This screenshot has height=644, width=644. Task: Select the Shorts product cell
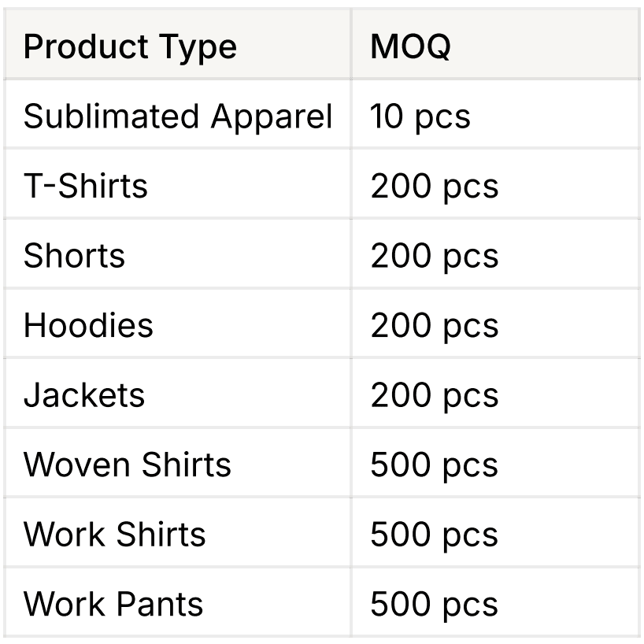tap(74, 256)
